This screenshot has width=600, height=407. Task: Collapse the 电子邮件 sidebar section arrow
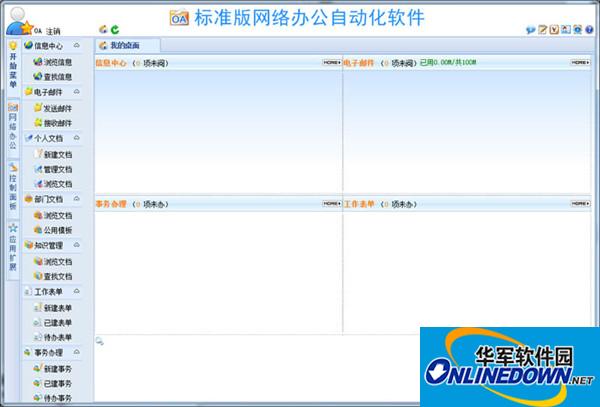(x=77, y=92)
